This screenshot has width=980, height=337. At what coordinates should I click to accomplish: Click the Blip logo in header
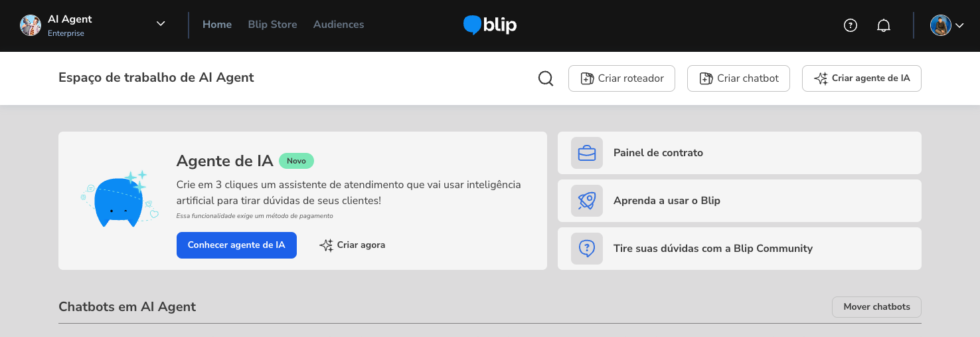coord(490,25)
